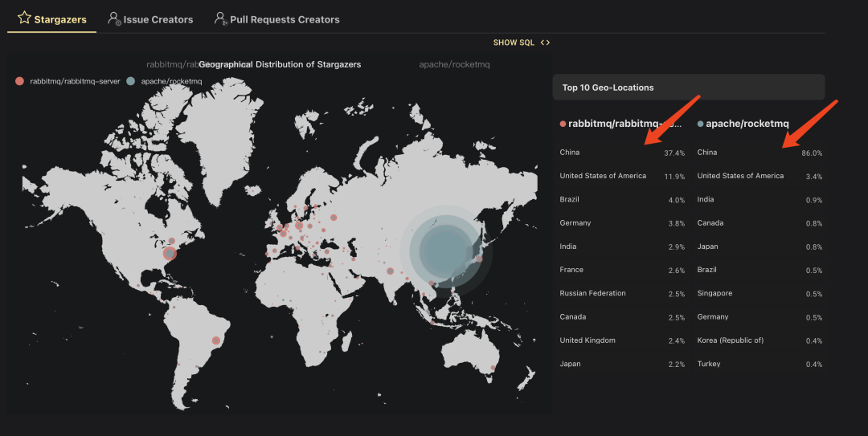The width and height of the screenshot is (868, 436).
Task: Click the Russian Federation row
Action: click(x=622, y=294)
